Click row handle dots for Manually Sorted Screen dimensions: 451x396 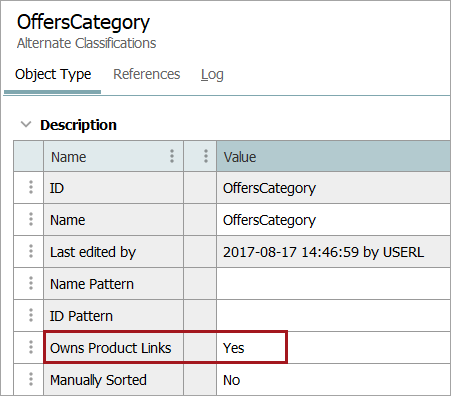(31, 379)
